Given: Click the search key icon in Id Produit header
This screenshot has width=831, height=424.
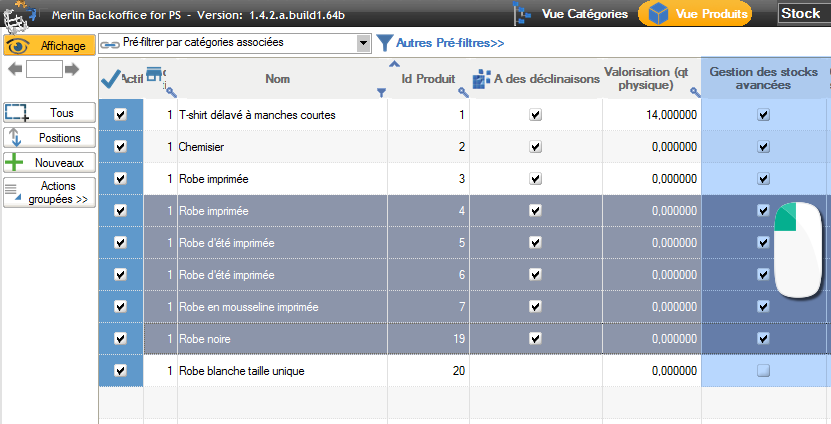Looking at the screenshot, I should 463,92.
